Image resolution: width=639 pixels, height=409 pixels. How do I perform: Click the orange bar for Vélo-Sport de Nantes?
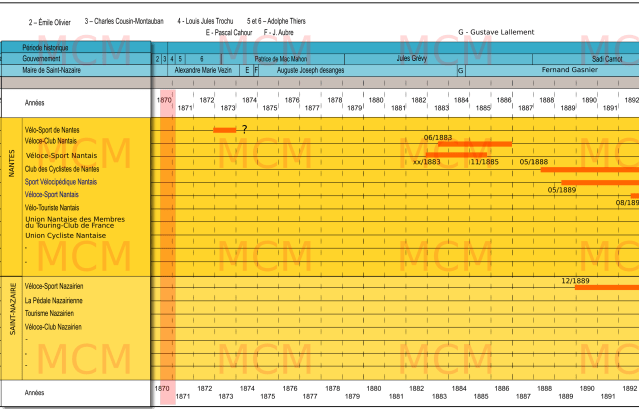pos(225,130)
